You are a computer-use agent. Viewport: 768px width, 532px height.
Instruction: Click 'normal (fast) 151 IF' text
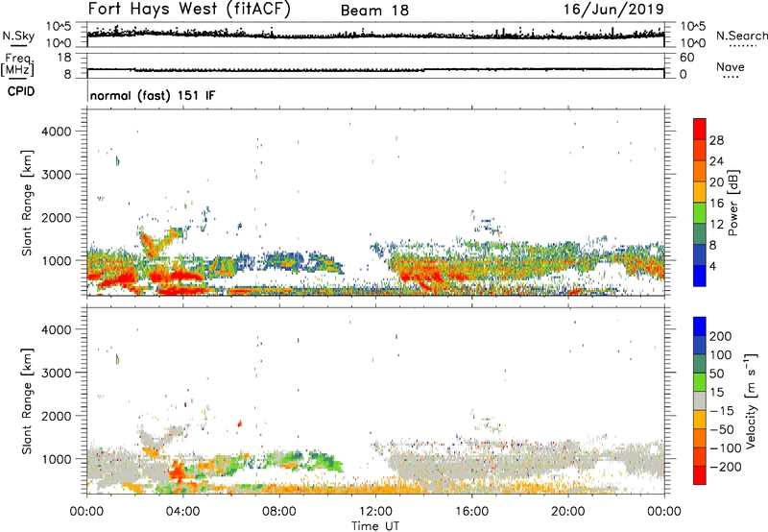pyautogui.click(x=153, y=95)
